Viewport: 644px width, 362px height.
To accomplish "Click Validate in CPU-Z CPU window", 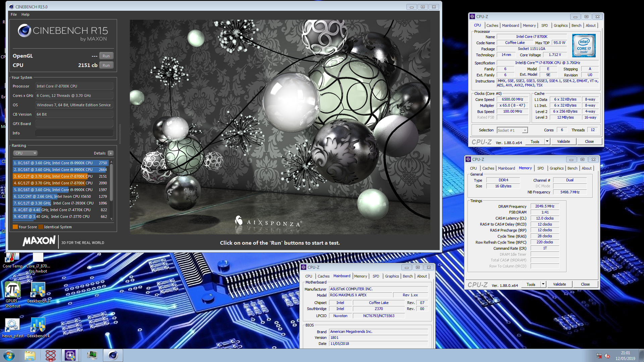I will (563, 141).
